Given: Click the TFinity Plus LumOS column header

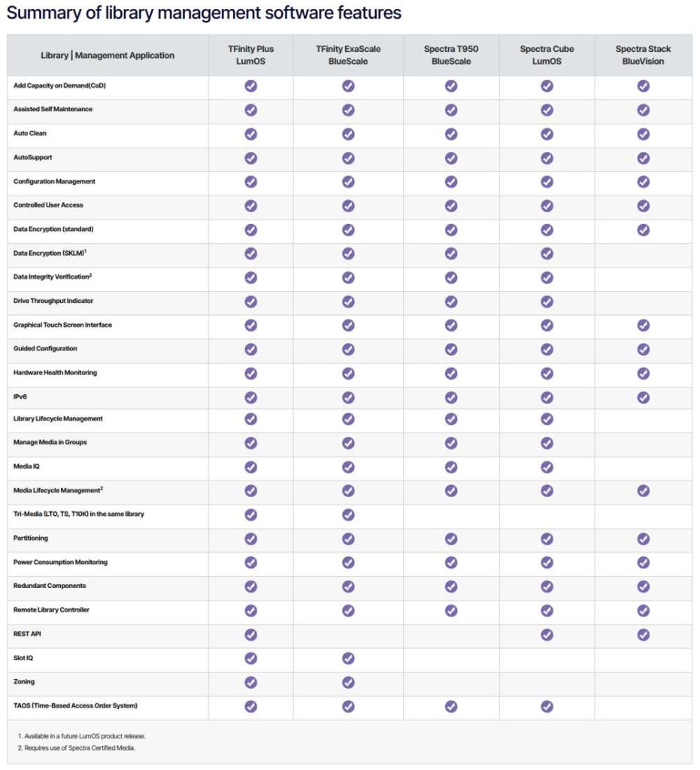Looking at the screenshot, I should (x=251, y=55).
